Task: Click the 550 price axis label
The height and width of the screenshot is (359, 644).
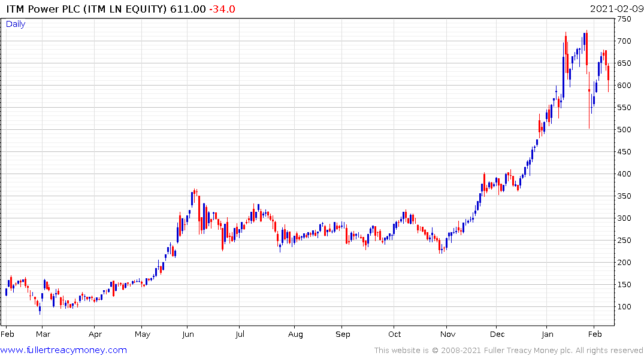Action: tap(624, 108)
